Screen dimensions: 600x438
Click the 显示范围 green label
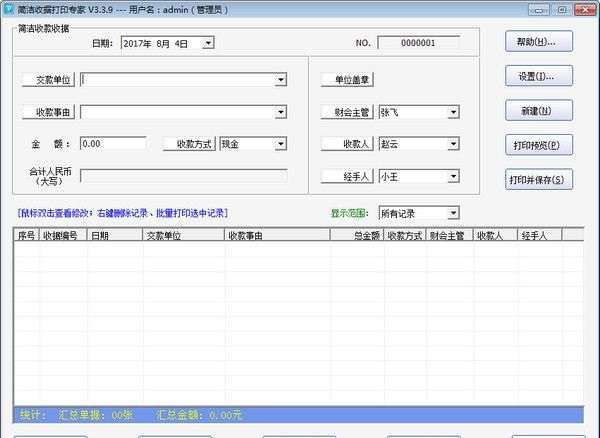pos(349,213)
